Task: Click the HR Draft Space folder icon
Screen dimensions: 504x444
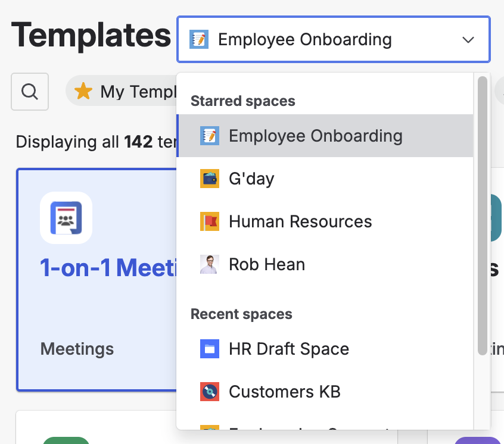Action: tap(210, 349)
